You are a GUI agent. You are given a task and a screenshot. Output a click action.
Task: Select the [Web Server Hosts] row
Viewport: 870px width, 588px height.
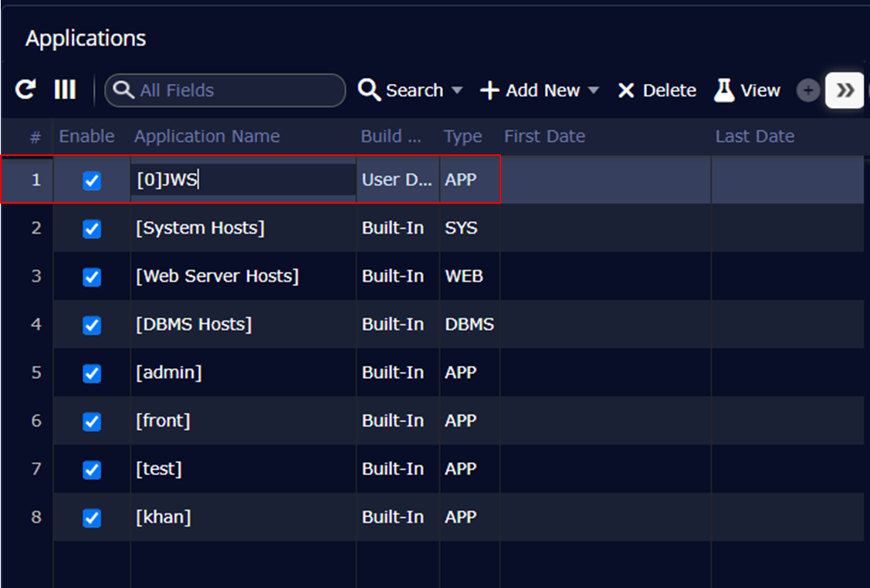pos(217,276)
